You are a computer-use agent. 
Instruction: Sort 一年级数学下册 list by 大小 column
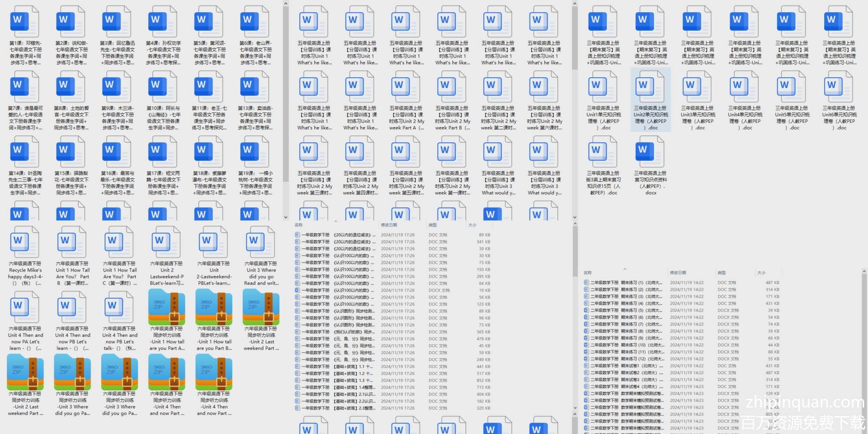[x=472, y=225]
